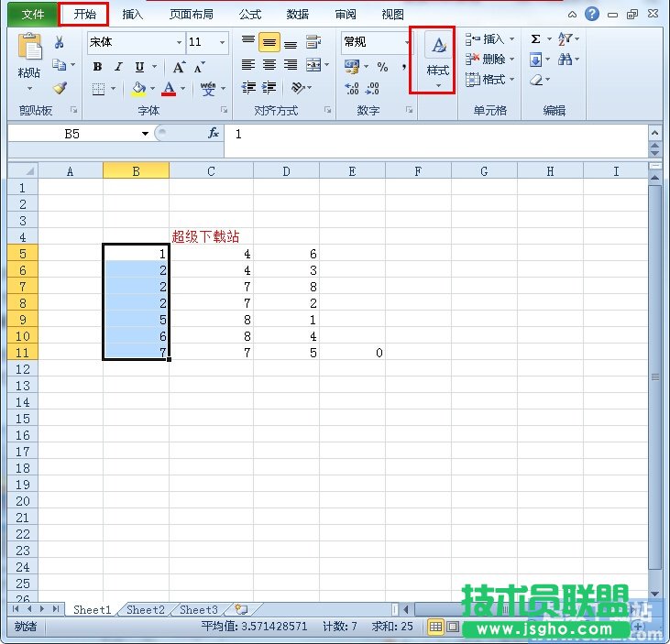The image size is (670, 644).
Task: Click the percent style icon
Action: pyautogui.click(x=382, y=67)
